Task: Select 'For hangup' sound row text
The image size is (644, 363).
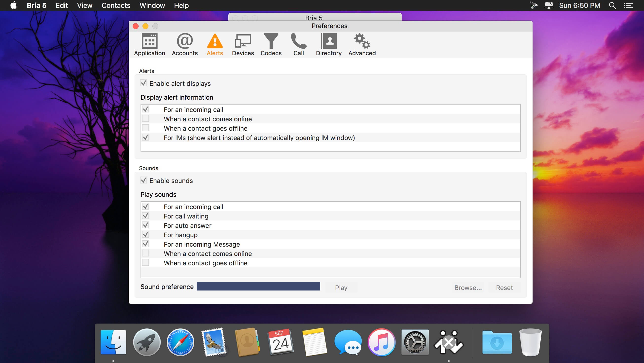Action: (180, 235)
